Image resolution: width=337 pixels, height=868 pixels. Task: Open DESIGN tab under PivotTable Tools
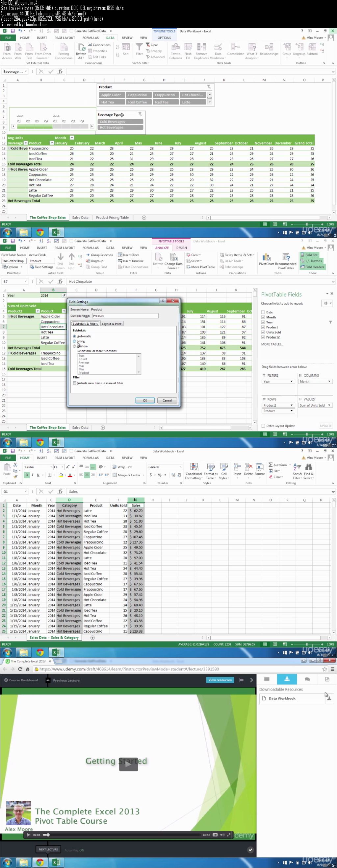coord(181,248)
